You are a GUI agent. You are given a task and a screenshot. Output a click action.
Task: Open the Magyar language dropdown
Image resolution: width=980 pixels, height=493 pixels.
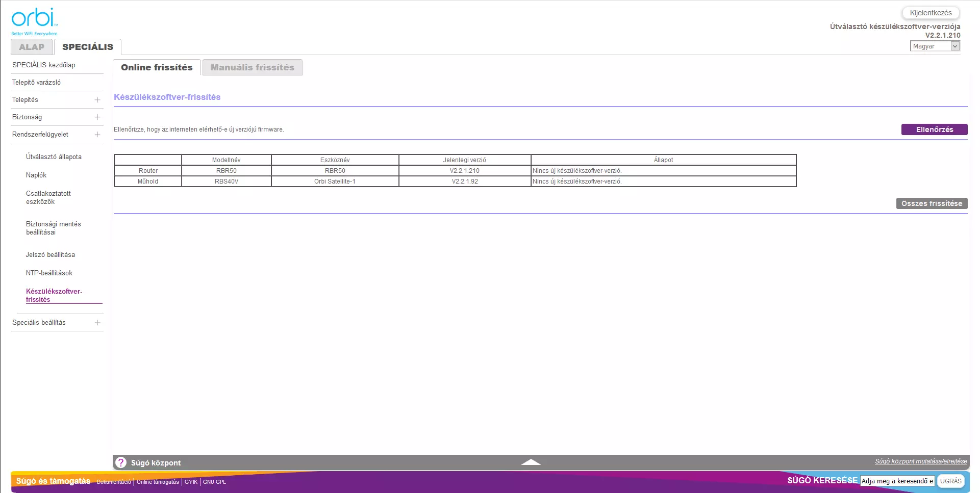coord(935,46)
